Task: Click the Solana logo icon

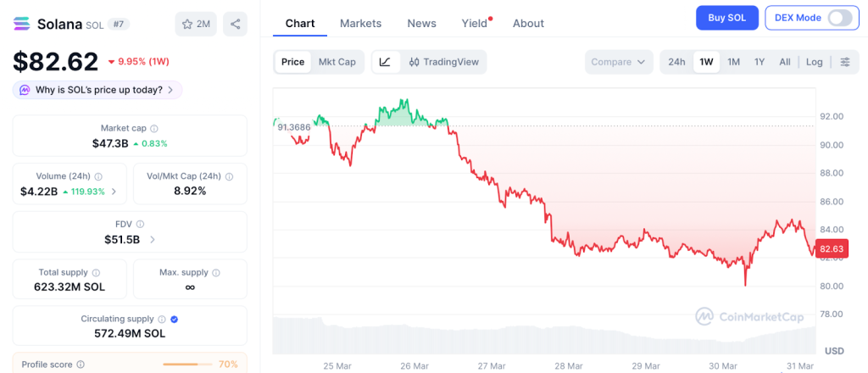Action: coord(22,24)
